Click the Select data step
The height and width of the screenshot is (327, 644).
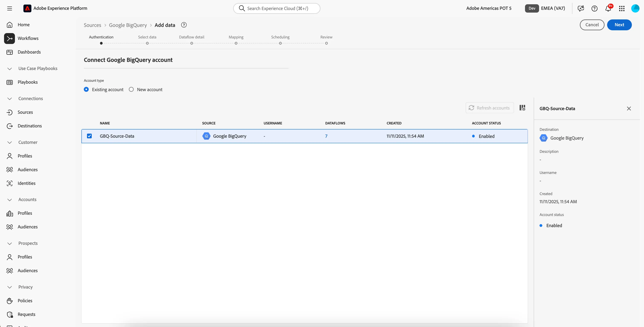tap(147, 39)
